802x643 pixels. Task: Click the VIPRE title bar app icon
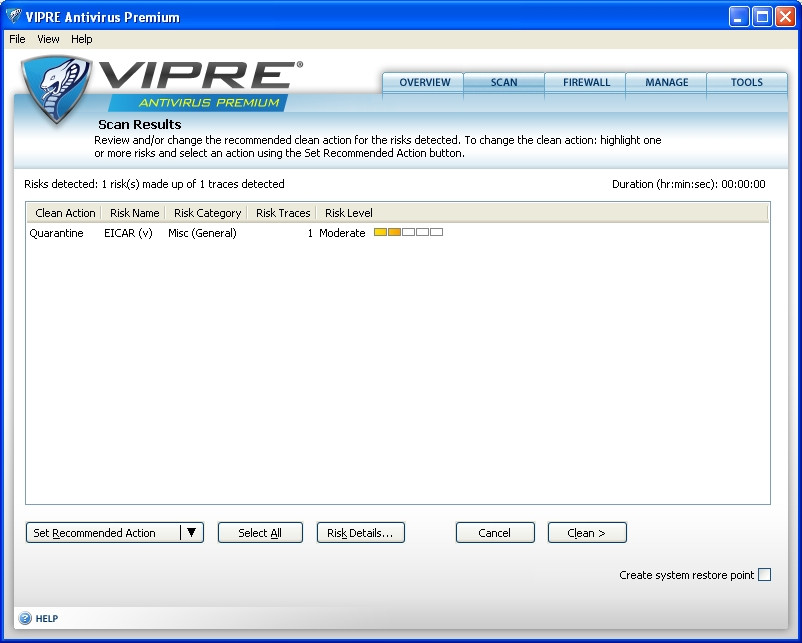click(14, 17)
